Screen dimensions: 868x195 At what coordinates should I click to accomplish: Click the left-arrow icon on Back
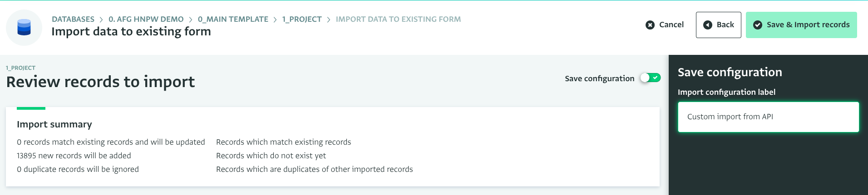[707, 25]
